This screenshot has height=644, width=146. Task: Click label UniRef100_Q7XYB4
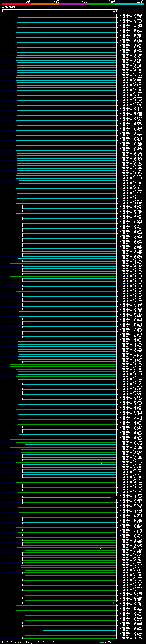[131, 77]
